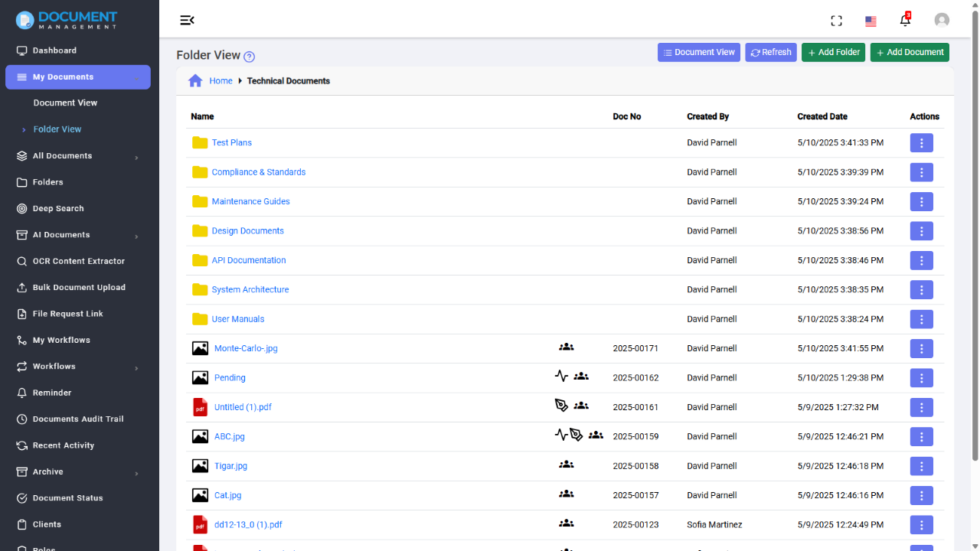The width and height of the screenshot is (980, 551).
Task: Click the shared-users icon on ABC.jpg row
Action: click(596, 435)
